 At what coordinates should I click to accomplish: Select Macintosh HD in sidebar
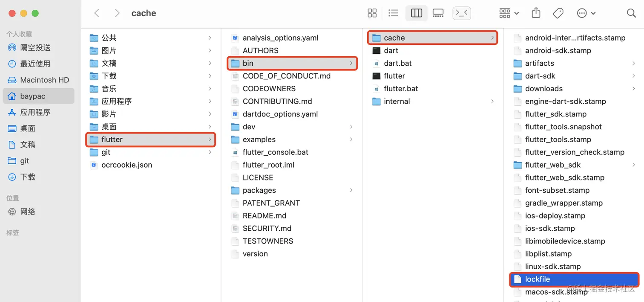coord(44,80)
